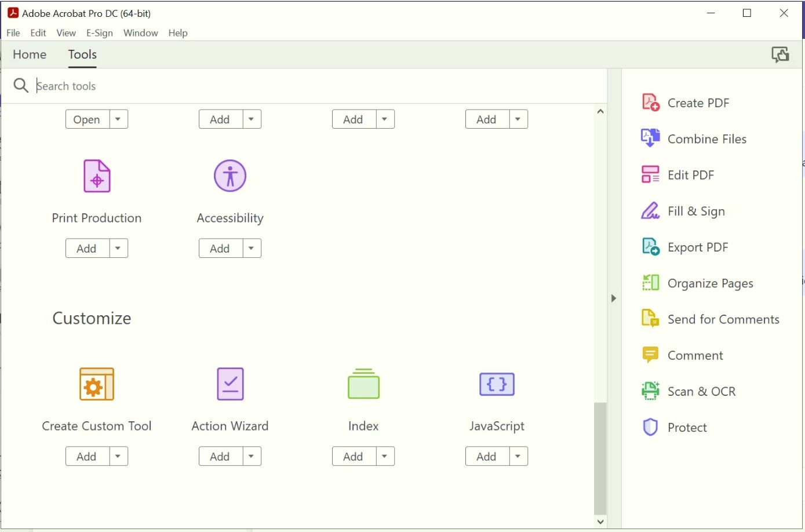The height and width of the screenshot is (532, 805).
Task: Expand JavaScript Add dropdown arrow
Action: click(518, 456)
